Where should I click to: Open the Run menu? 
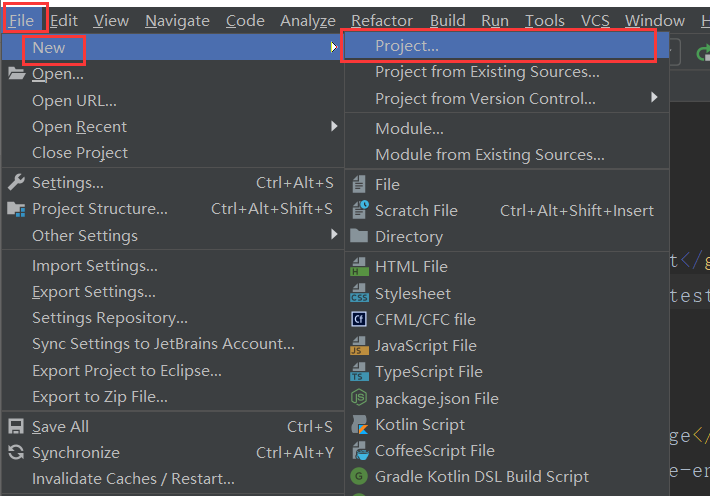(495, 20)
